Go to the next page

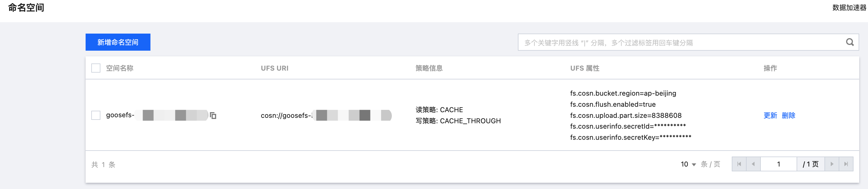pyautogui.click(x=832, y=164)
